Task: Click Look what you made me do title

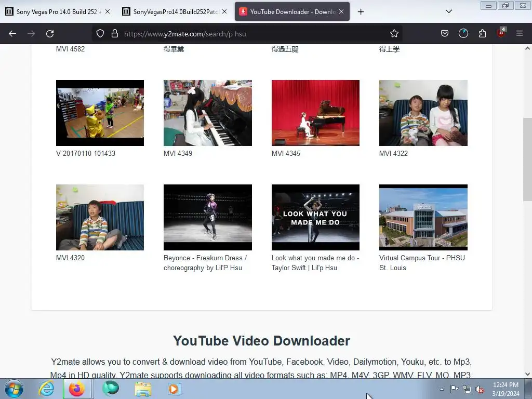Action: point(315,263)
